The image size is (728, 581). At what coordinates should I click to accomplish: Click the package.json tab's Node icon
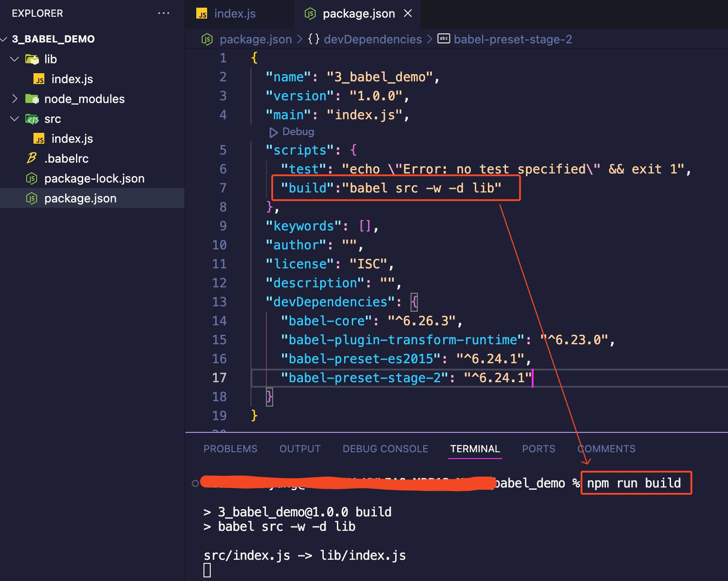click(x=310, y=14)
